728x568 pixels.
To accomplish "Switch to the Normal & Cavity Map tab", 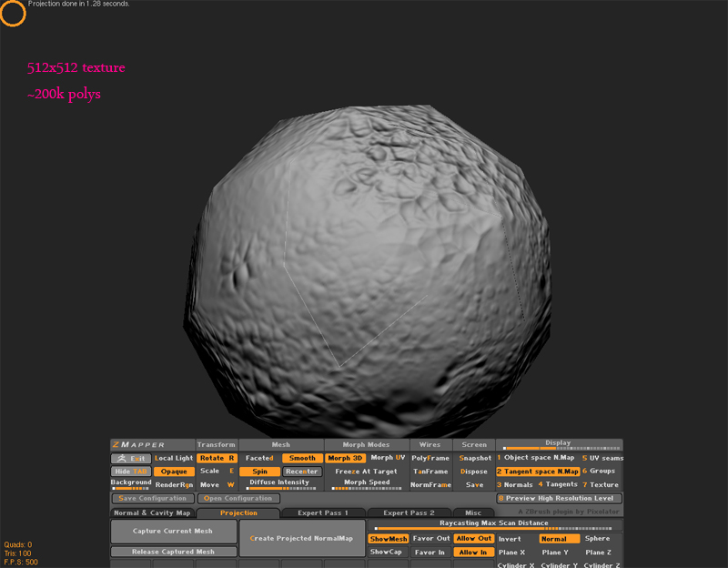I will coord(151,513).
